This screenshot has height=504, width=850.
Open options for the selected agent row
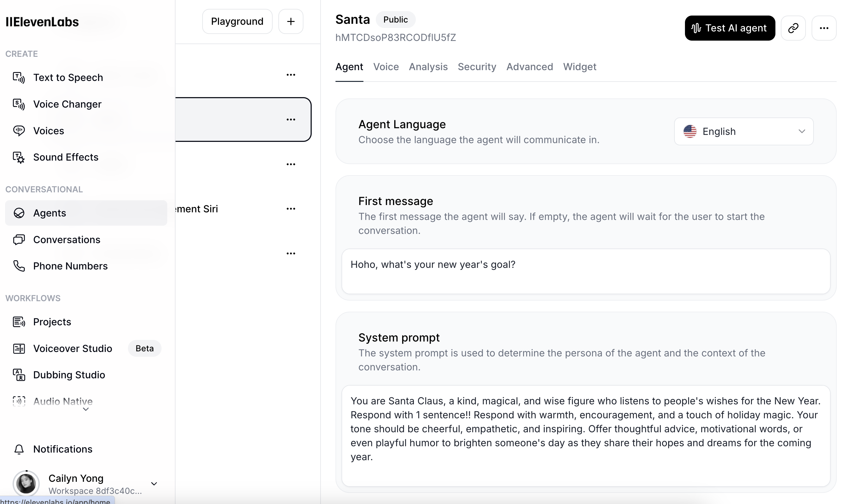(x=291, y=120)
